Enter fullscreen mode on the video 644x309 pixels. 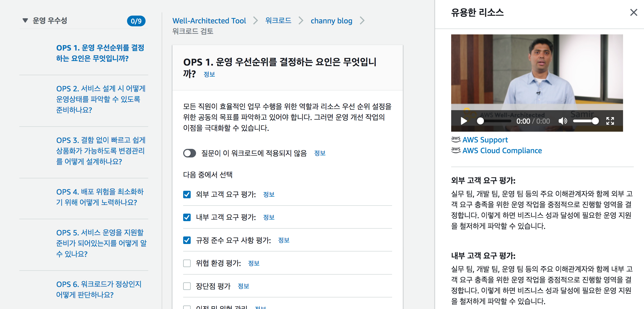tap(610, 121)
